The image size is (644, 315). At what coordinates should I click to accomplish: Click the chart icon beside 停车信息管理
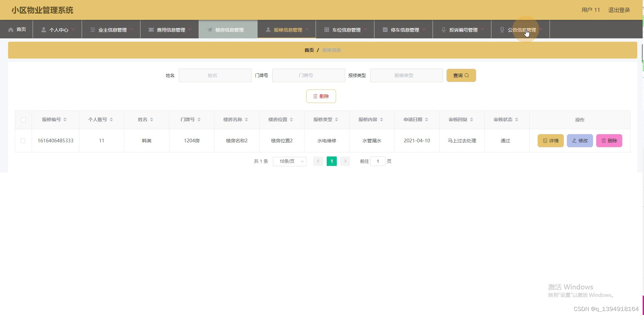pyautogui.click(x=385, y=30)
